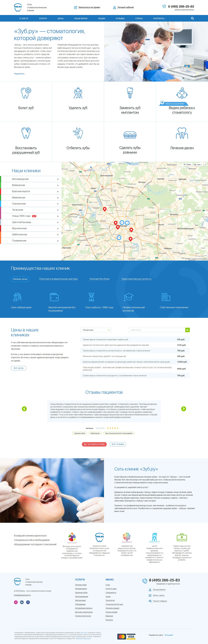Toggle the 'Пробки' traffic layer on the map
Viewport: 208px width, 644px height.
pyautogui.click(x=188, y=165)
